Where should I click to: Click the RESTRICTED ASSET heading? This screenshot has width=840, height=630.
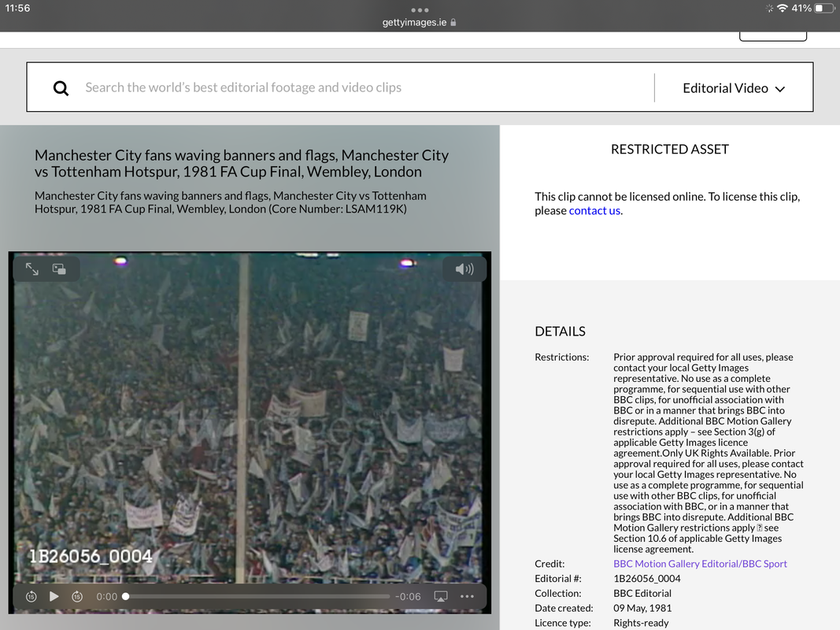click(670, 150)
